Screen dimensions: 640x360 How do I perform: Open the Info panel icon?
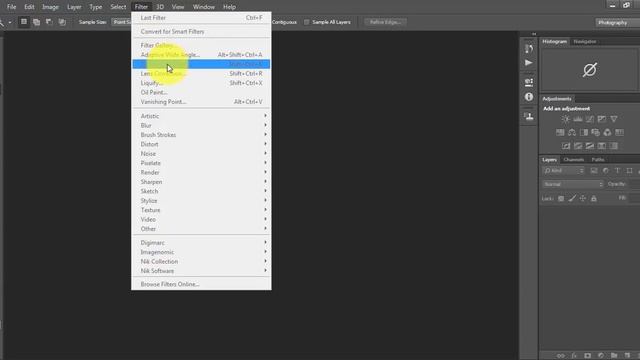(529, 97)
